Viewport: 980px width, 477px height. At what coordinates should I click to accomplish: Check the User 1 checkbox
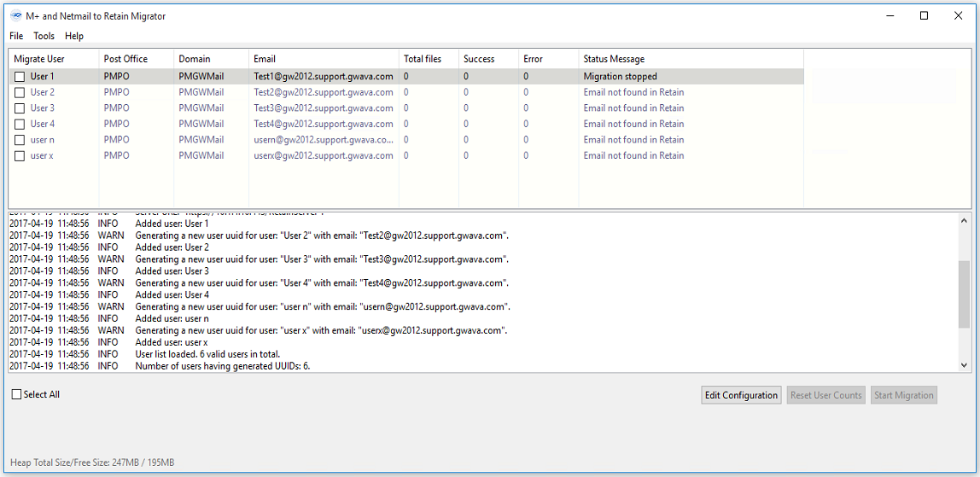(x=20, y=77)
